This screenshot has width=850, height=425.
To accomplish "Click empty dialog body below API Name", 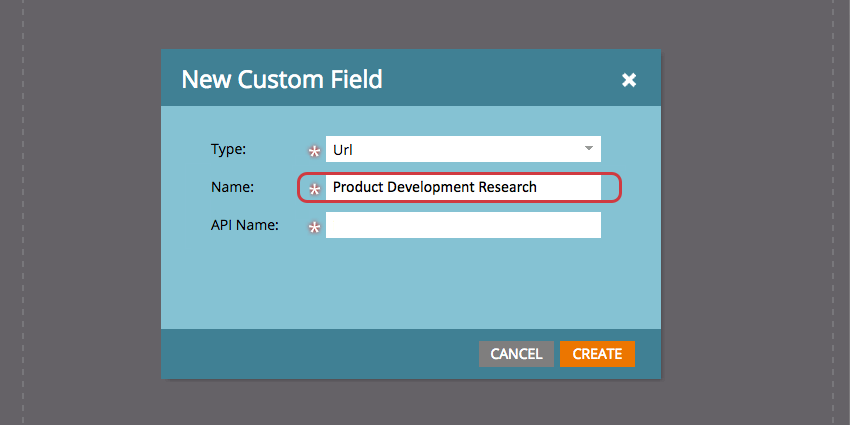I will click(410, 285).
